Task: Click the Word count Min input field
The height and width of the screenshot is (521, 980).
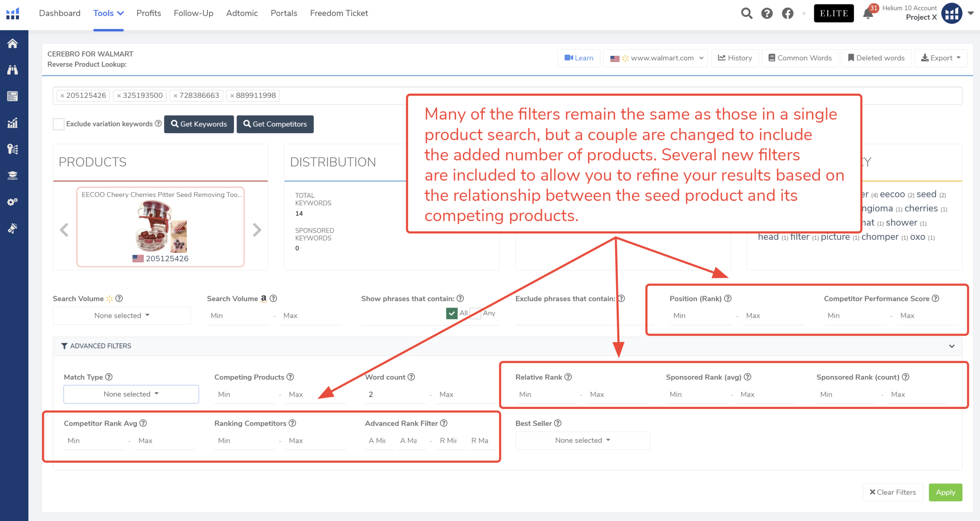Action: coord(394,394)
